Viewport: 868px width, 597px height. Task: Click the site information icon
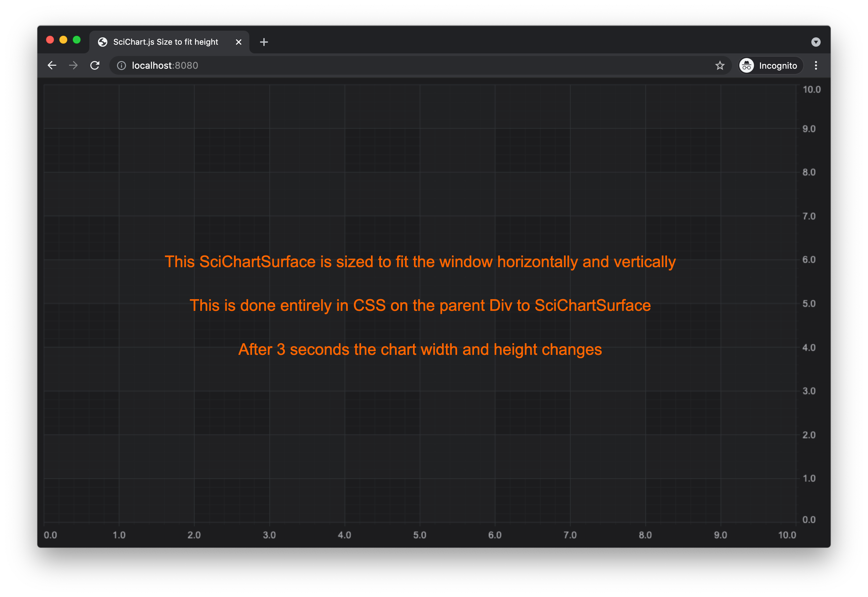click(x=121, y=65)
